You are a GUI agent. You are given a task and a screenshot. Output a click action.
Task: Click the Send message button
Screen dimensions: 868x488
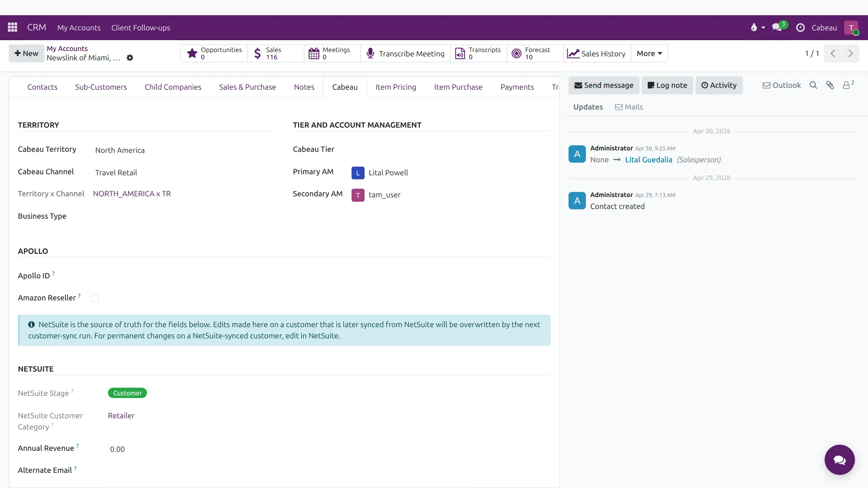[x=604, y=85]
